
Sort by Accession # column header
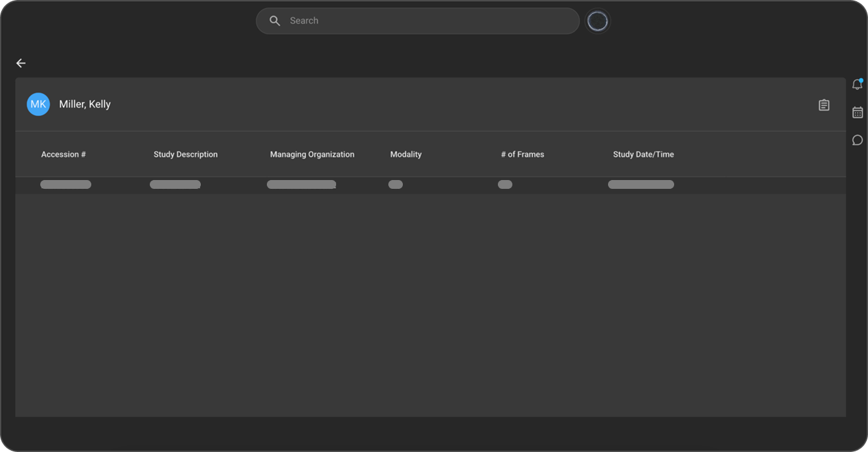click(x=64, y=154)
